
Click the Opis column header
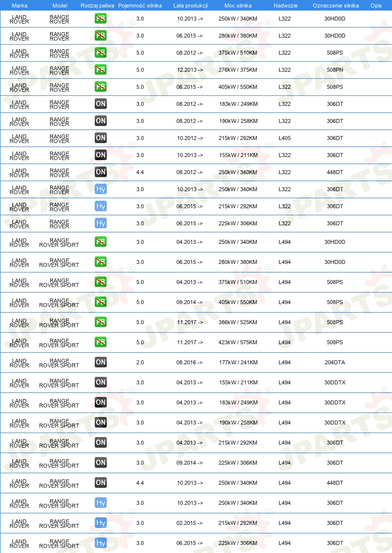[x=376, y=6]
